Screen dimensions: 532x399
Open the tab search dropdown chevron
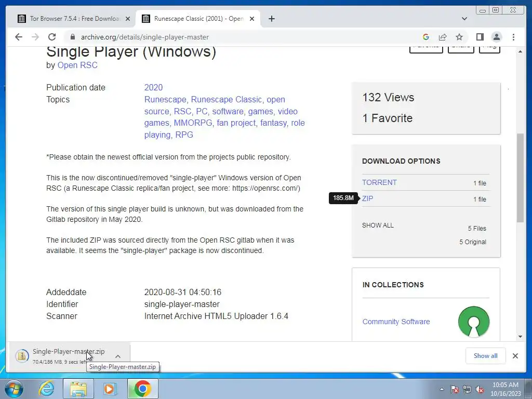(x=464, y=19)
